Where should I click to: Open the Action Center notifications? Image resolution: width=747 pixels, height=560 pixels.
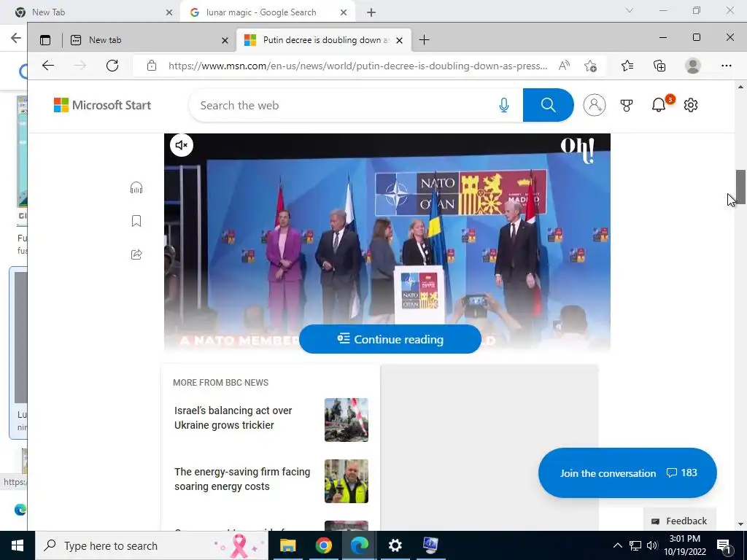pyautogui.click(x=724, y=545)
